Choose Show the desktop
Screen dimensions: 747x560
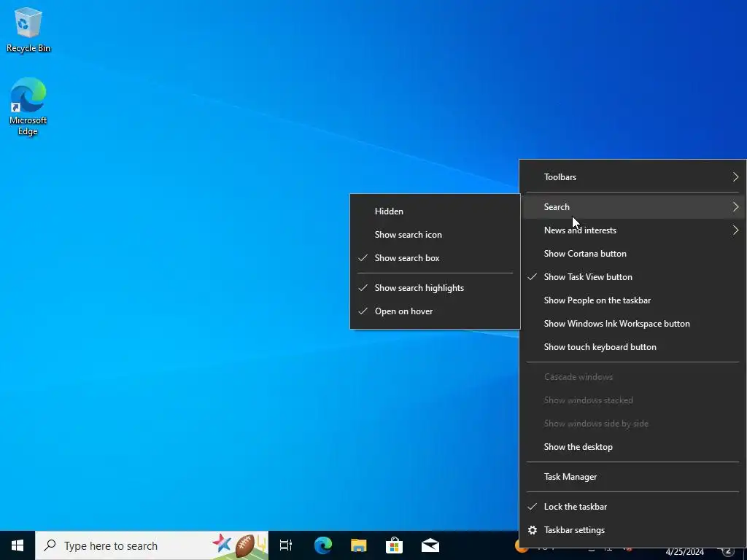click(x=632, y=447)
